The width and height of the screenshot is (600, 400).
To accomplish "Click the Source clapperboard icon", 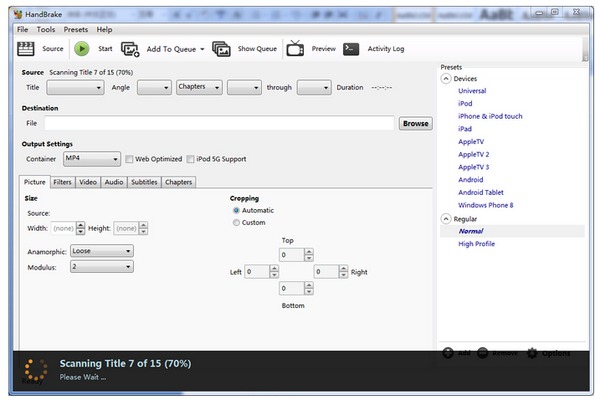I will pyautogui.click(x=26, y=49).
